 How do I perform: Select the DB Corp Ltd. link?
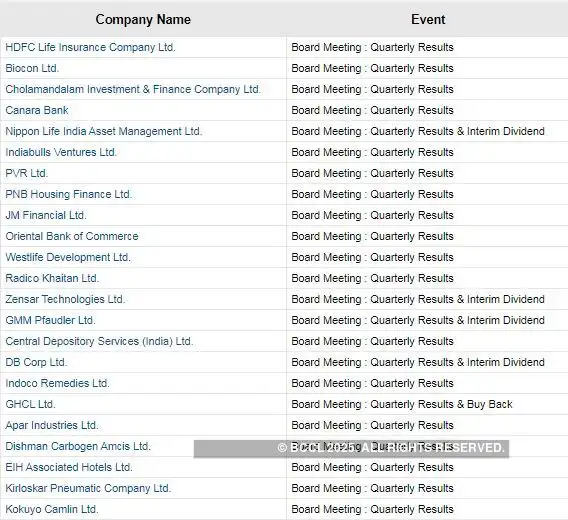[36, 363]
